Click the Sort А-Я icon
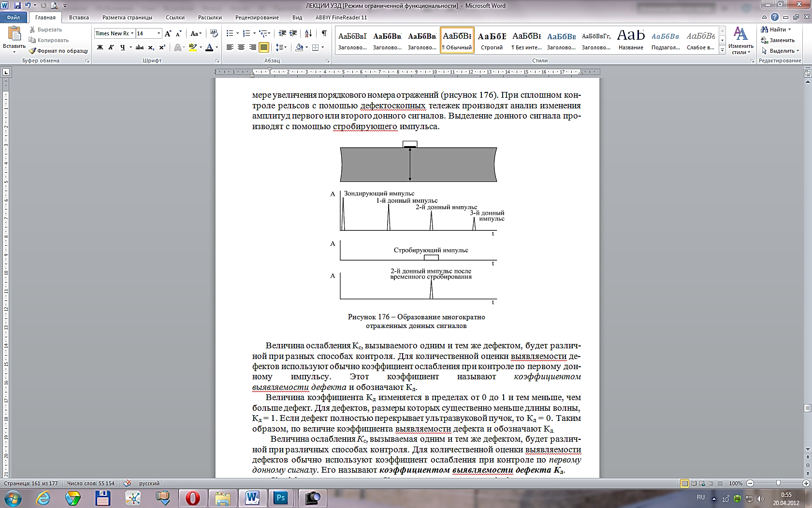The image size is (812, 508). [308, 33]
